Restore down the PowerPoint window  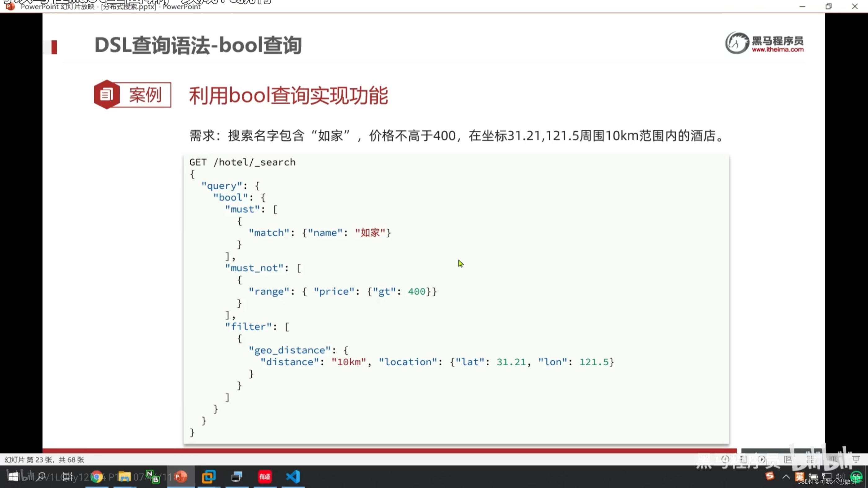tap(829, 7)
